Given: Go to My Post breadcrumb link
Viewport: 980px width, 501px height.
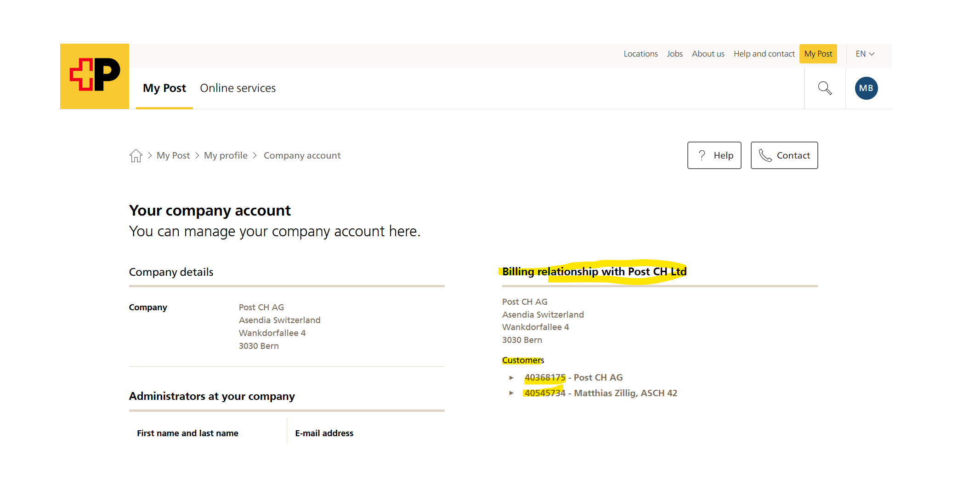Looking at the screenshot, I should click(x=173, y=156).
